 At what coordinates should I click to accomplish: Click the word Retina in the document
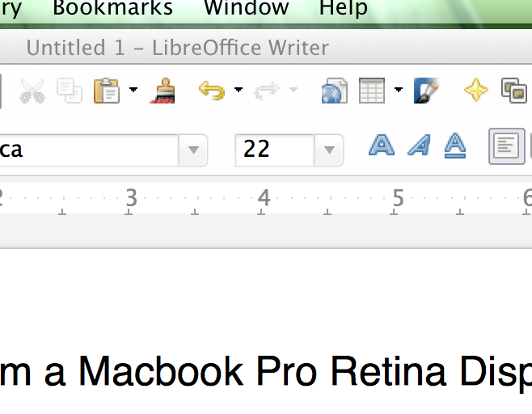(388, 371)
